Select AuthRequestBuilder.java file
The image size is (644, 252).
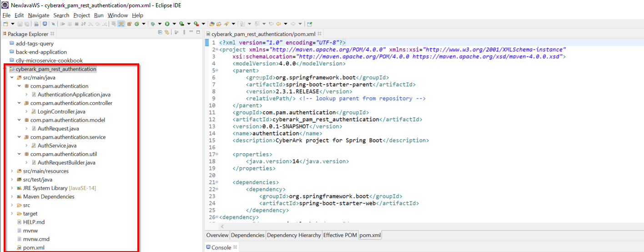(66, 163)
